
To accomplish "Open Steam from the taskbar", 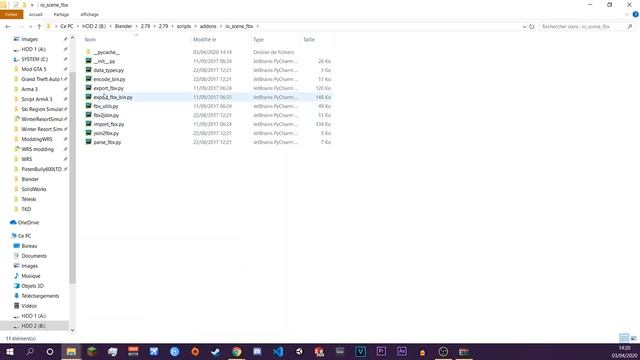I will (216, 351).
